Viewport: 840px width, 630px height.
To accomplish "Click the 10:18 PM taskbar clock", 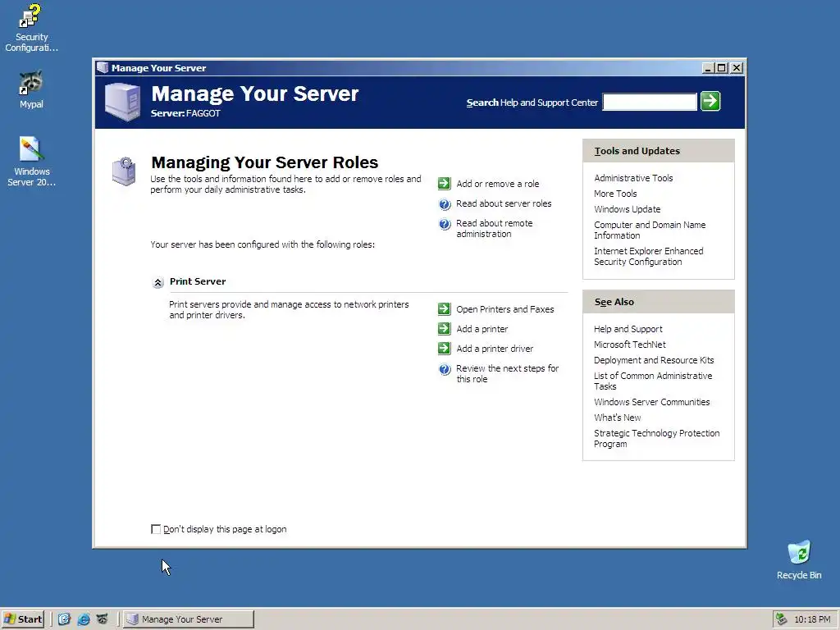I will pyautogui.click(x=812, y=619).
